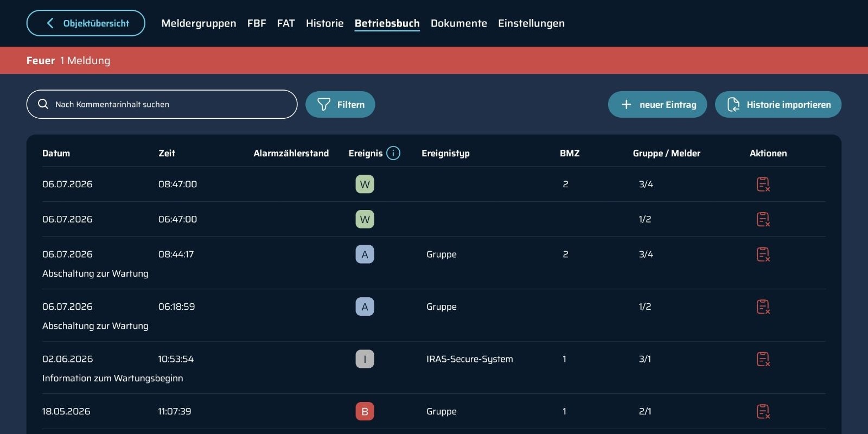
Task: Click the neuer Eintrag button
Action: [x=658, y=104]
